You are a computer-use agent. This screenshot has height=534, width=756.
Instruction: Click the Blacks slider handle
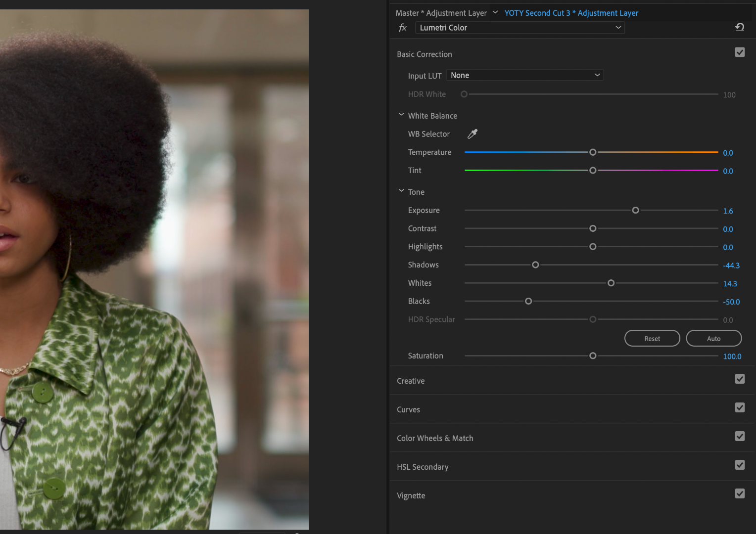(528, 301)
